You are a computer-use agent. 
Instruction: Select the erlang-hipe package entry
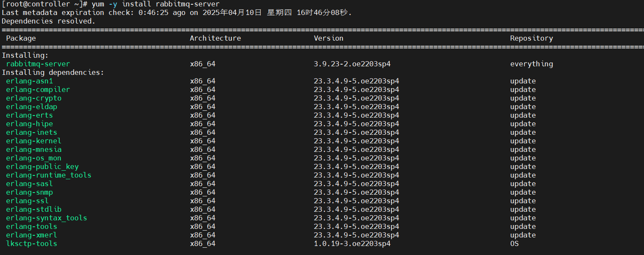(29, 124)
